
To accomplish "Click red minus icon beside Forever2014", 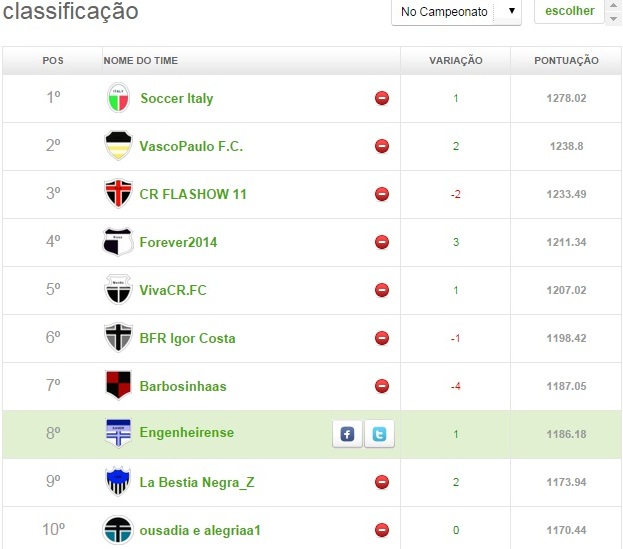I will tap(382, 242).
